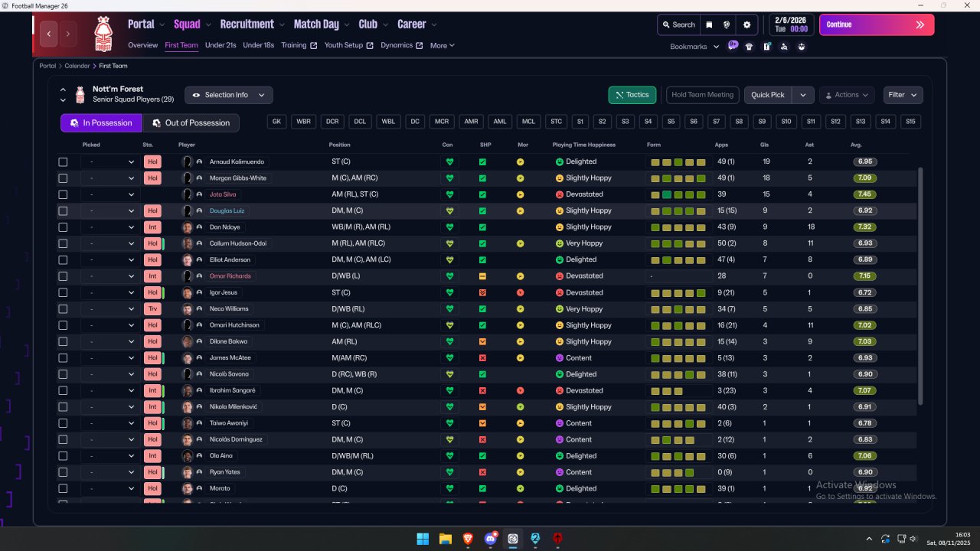Open the Picked dropdown for Arnaud Kalimuendo
Viewport: 980px width, 551px height.
click(110, 162)
